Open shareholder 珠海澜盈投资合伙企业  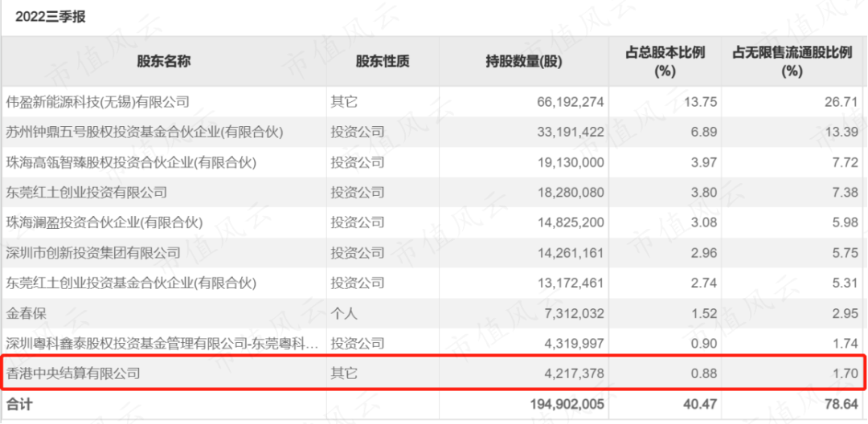104,222
